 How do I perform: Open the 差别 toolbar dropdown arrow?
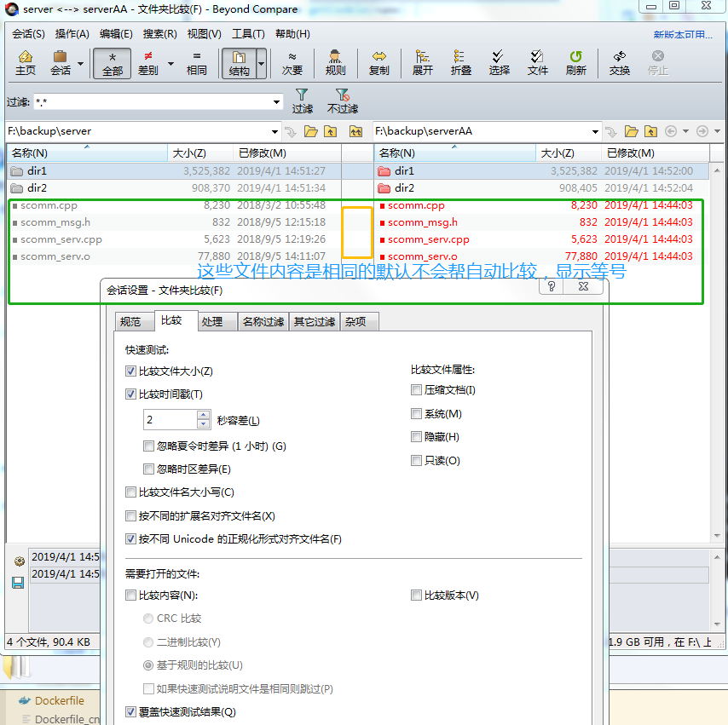tap(170, 64)
